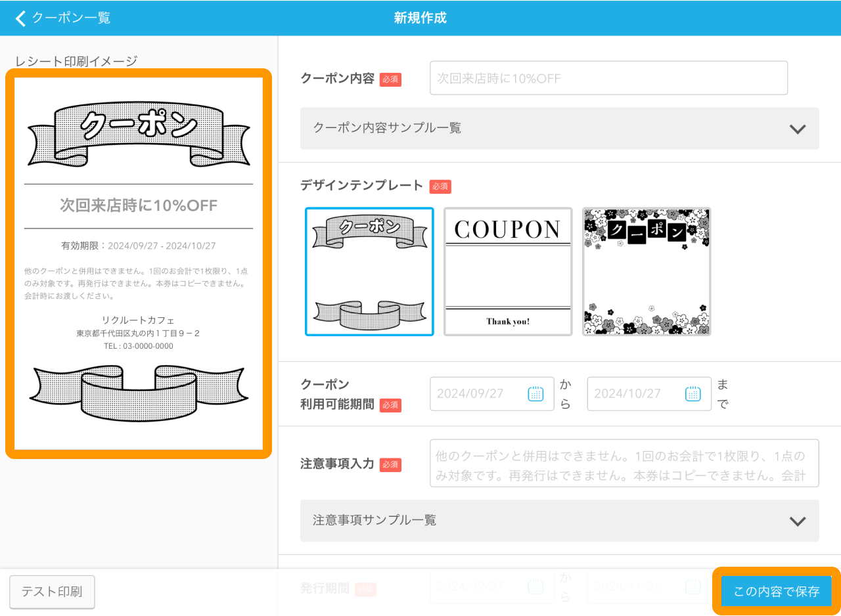This screenshot has width=841, height=616.
Task: Open calendar for 2024/09/27 usage start date
Action: tap(536, 393)
